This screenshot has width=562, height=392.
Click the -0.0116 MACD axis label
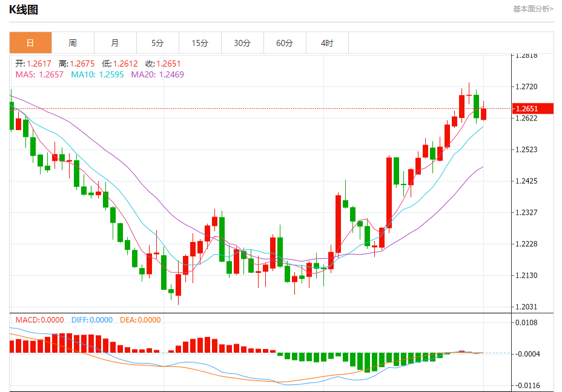(x=527, y=385)
